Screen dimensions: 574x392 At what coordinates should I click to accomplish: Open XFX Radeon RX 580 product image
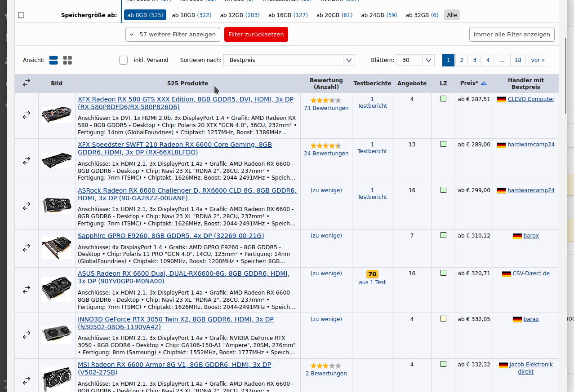57,115
